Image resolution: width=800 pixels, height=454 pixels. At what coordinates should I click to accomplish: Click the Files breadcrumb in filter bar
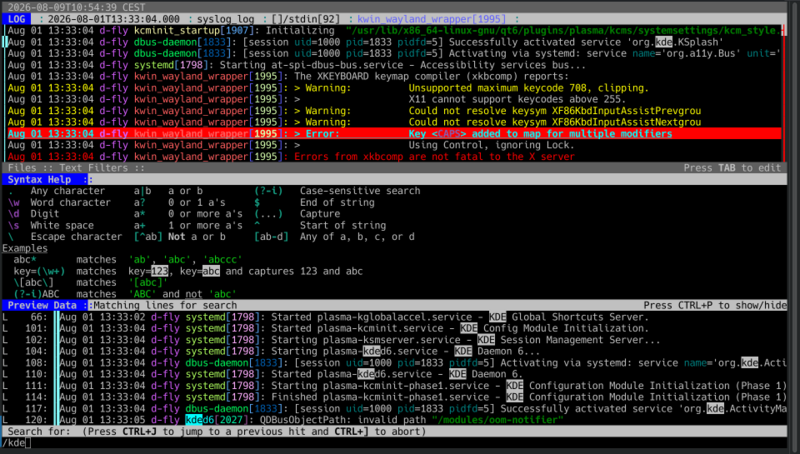(x=22, y=168)
